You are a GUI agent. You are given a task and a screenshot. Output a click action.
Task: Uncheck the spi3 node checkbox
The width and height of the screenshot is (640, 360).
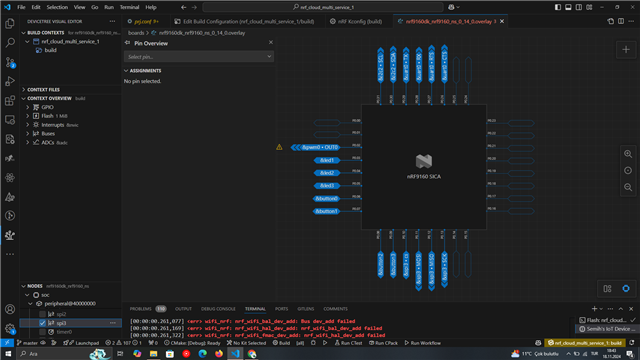tap(42, 323)
